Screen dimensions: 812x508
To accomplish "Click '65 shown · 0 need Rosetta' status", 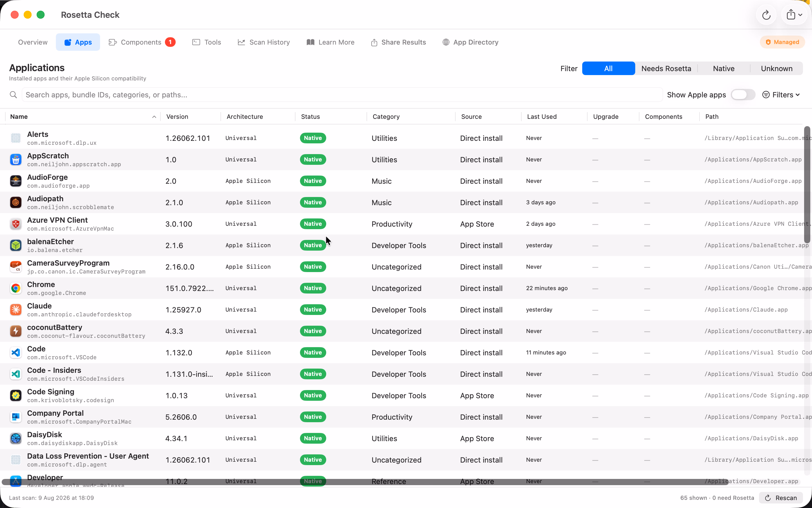I will pyautogui.click(x=717, y=498).
